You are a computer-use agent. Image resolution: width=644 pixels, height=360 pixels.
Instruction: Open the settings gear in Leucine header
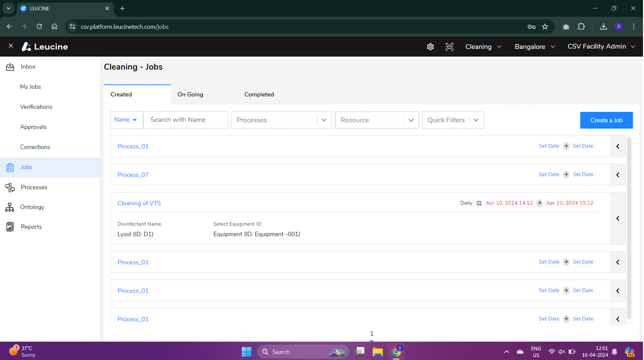[x=431, y=47]
